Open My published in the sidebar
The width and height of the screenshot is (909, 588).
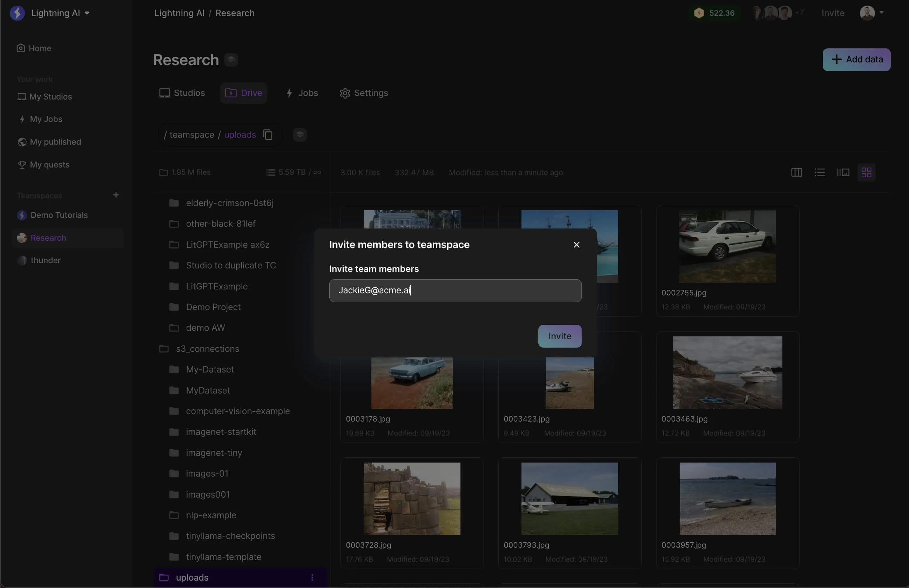49,142
